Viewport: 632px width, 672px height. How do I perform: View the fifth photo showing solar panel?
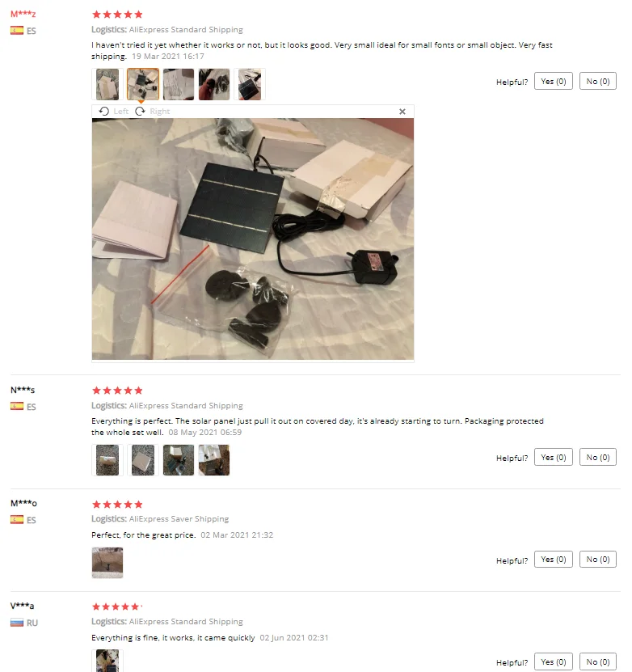pos(250,84)
